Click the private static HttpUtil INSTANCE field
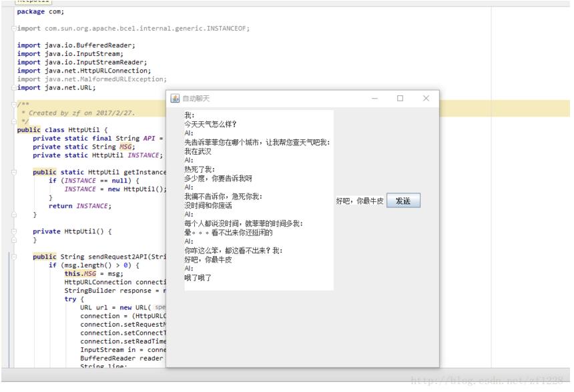The height and width of the screenshot is (392, 574). click(x=97, y=155)
